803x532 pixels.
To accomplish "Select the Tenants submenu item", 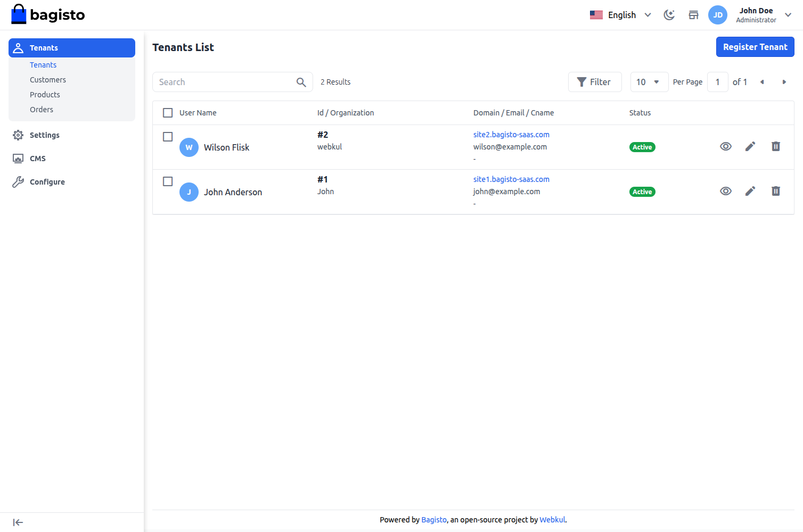I will (x=43, y=65).
